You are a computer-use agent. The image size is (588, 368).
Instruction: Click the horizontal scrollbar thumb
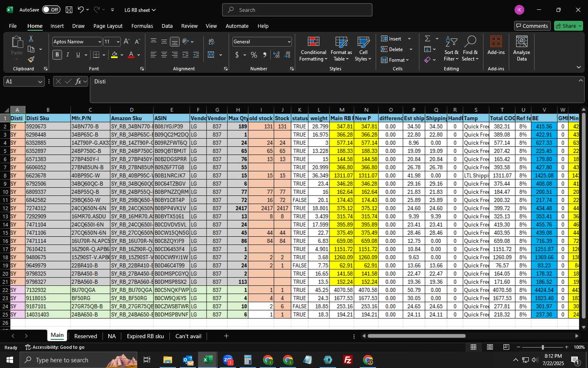point(416,336)
